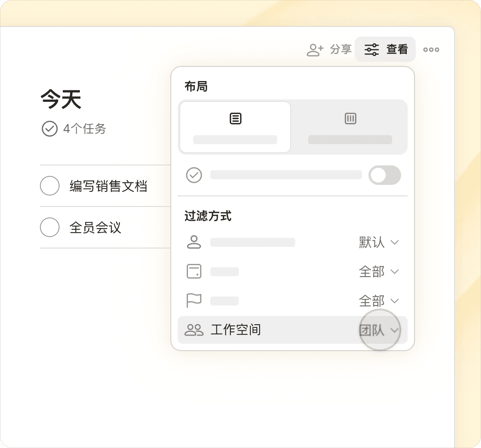Click the calendar date filter icon
481x448 pixels.
pyautogui.click(x=194, y=271)
